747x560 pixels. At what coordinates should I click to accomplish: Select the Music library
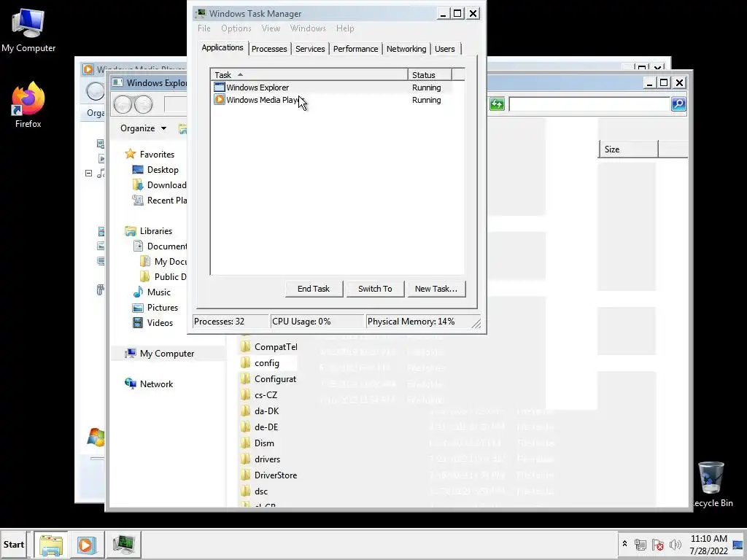pos(152,292)
